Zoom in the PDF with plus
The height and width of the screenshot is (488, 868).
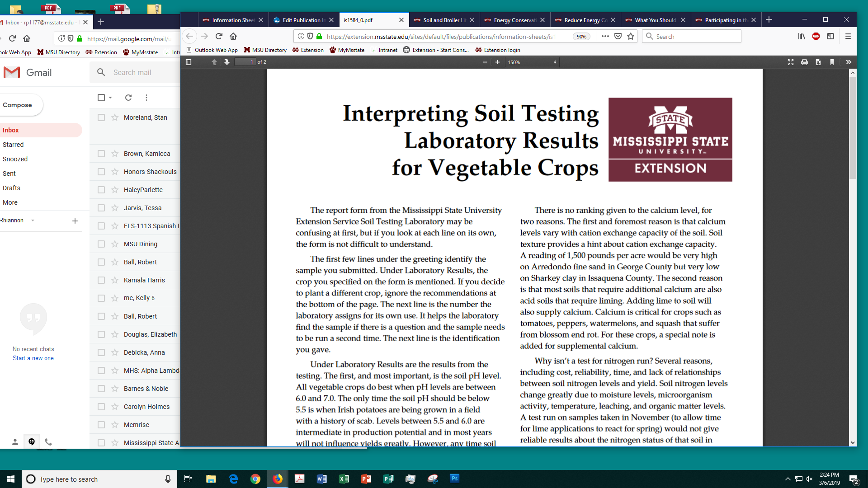pos(497,62)
